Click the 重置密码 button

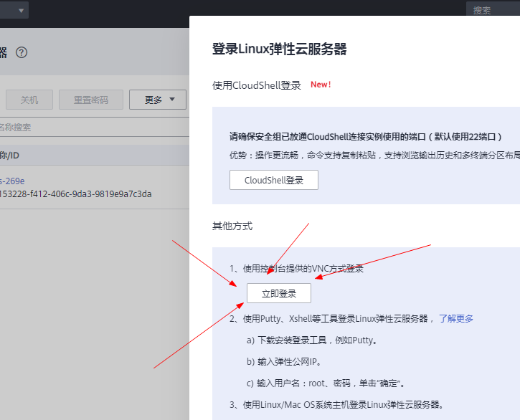[x=91, y=100]
